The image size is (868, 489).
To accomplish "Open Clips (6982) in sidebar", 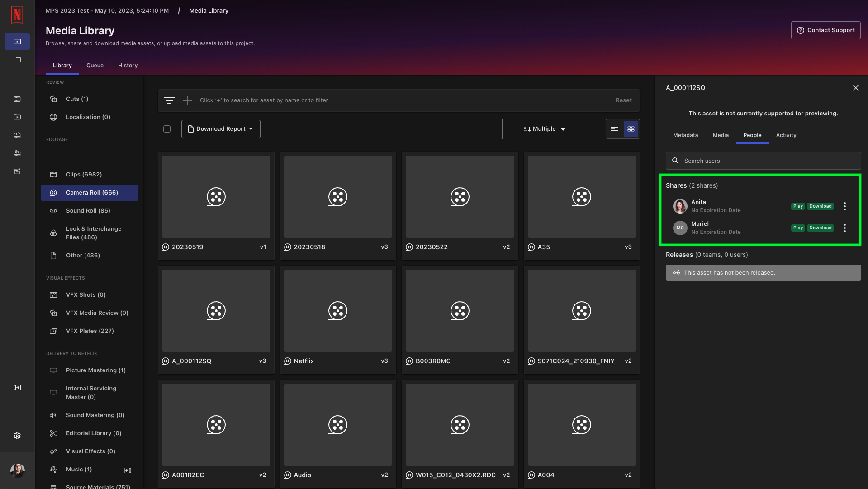I will tap(90, 174).
